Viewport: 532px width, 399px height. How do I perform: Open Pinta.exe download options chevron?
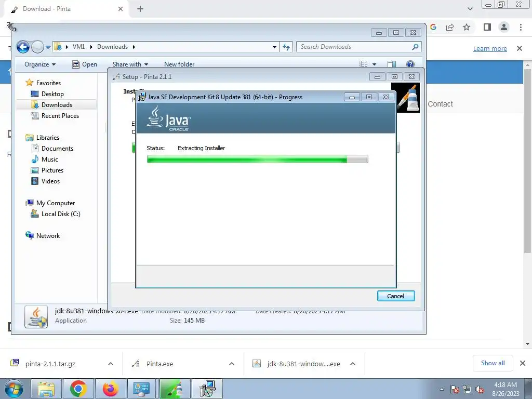pos(232,364)
